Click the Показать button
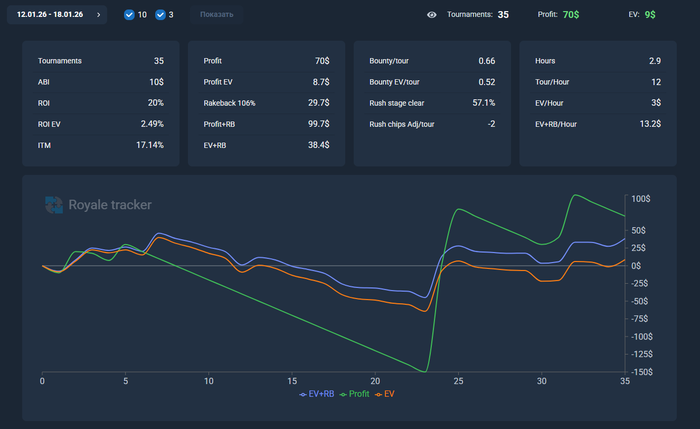The image size is (700, 429). tap(217, 15)
